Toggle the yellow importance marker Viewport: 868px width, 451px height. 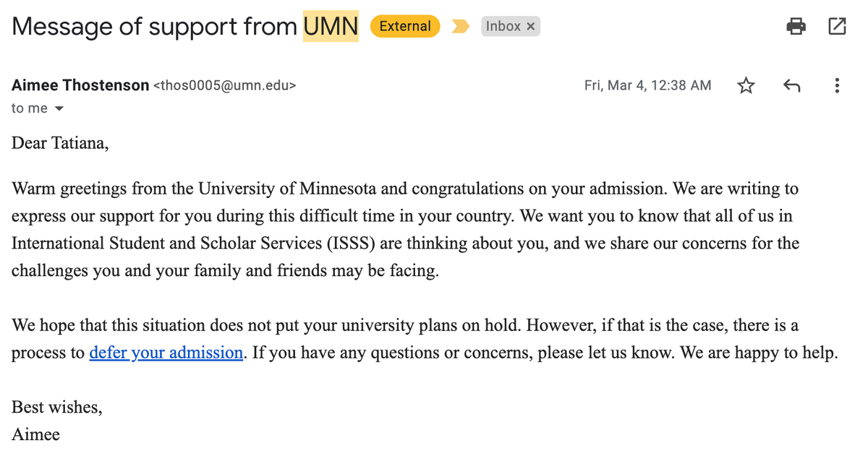(x=460, y=27)
